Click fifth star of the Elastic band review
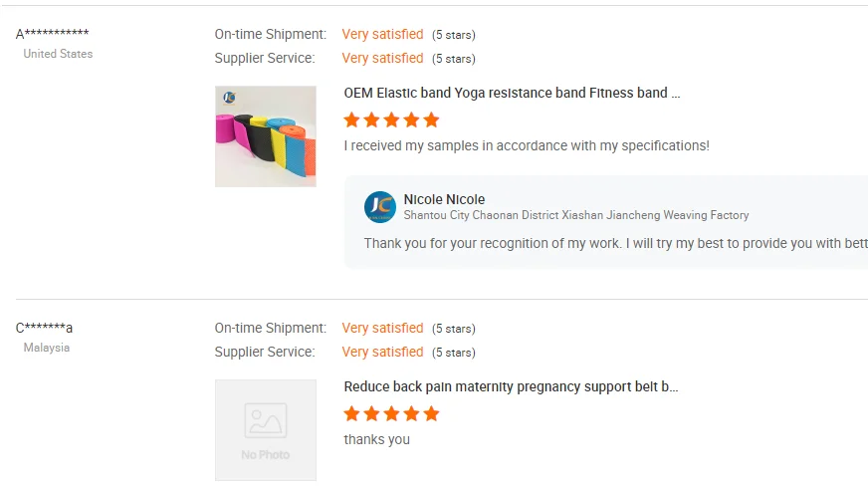Image resolution: width=868 pixels, height=489 pixels. point(431,121)
